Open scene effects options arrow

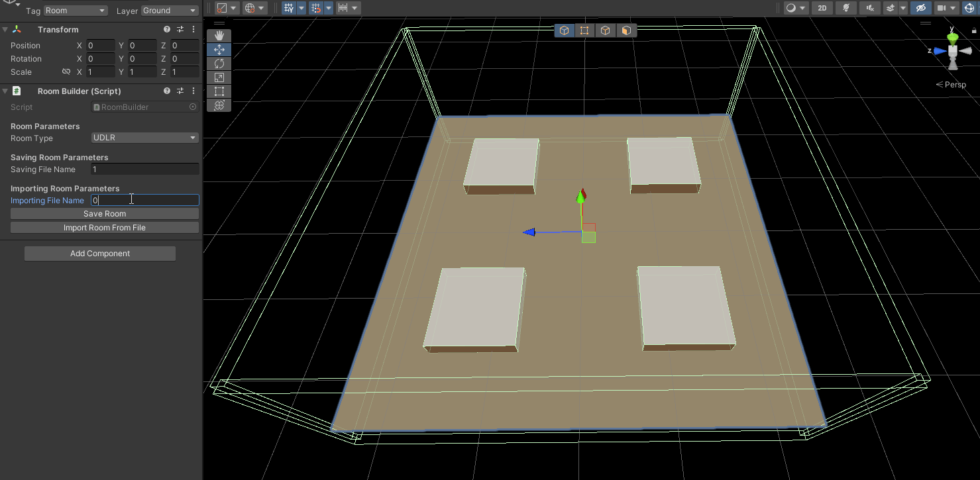(x=902, y=8)
